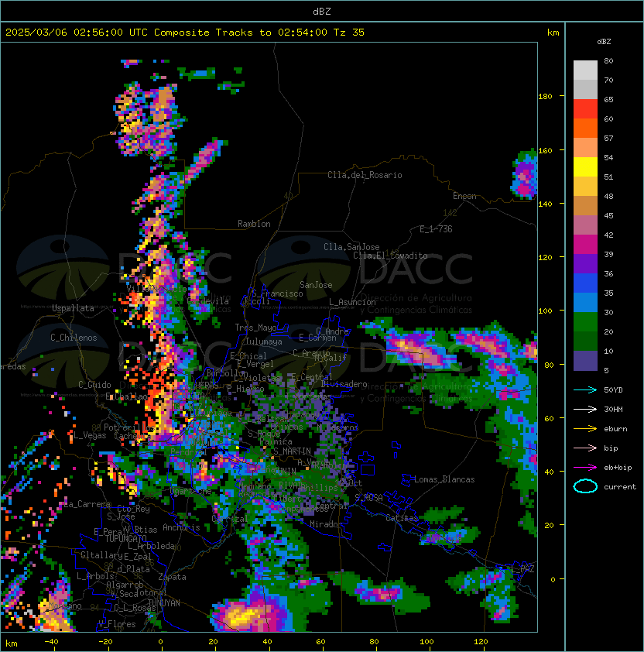Pick the bright yellow 51-54 dBZ swatch

pos(585,167)
